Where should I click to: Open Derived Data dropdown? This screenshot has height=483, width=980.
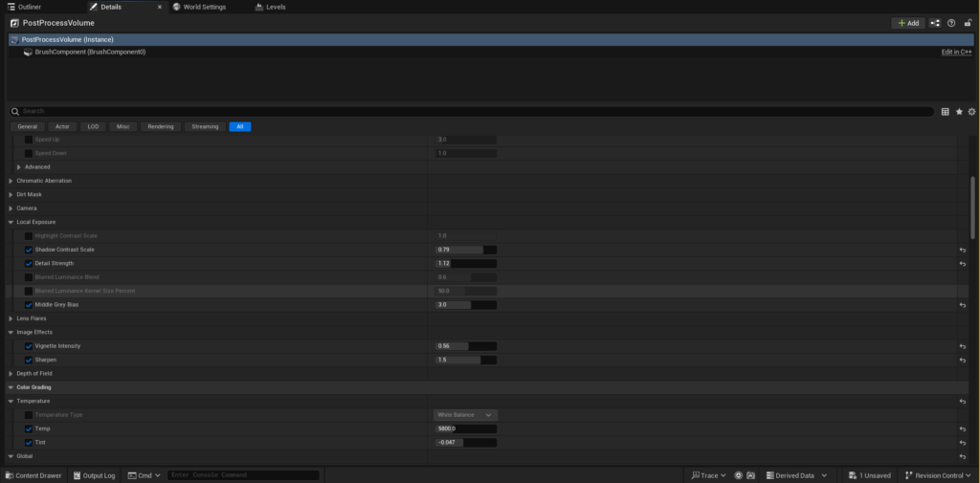pyautogui.click(x=797, y=475)
